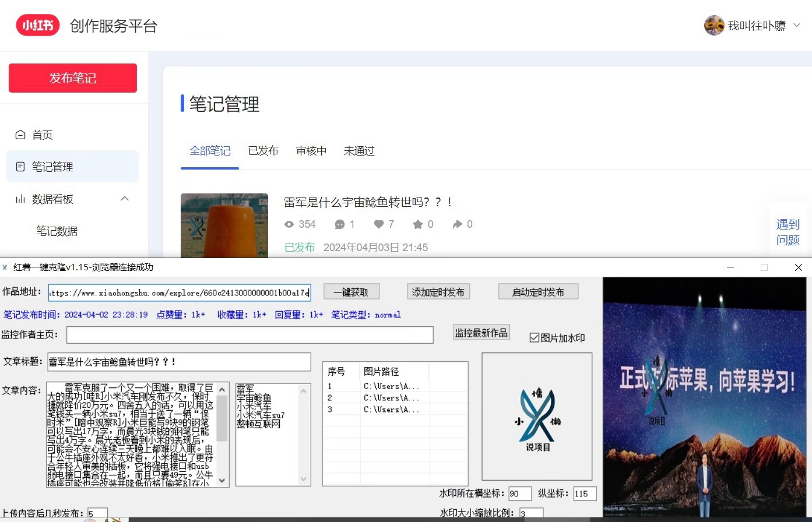This screenshot has height=522, width=812.
Task: Click the comments bubble icon
Action: tap(340, 224)
